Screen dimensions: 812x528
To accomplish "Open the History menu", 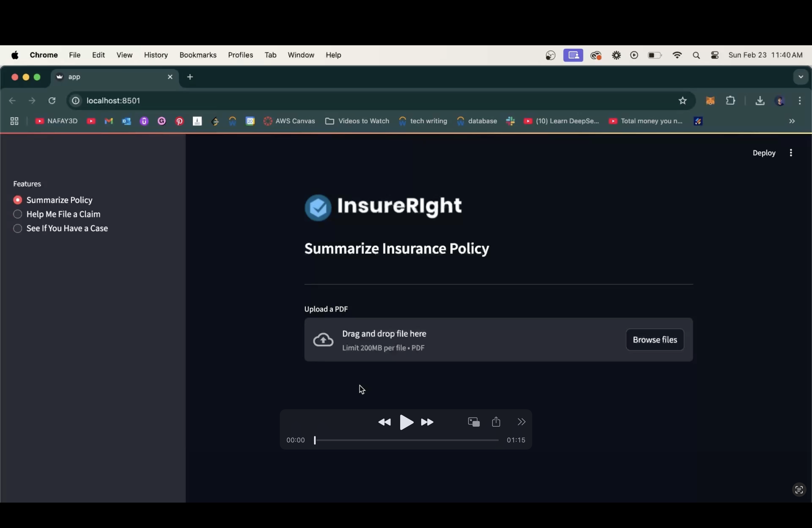I will pos(156,55).
